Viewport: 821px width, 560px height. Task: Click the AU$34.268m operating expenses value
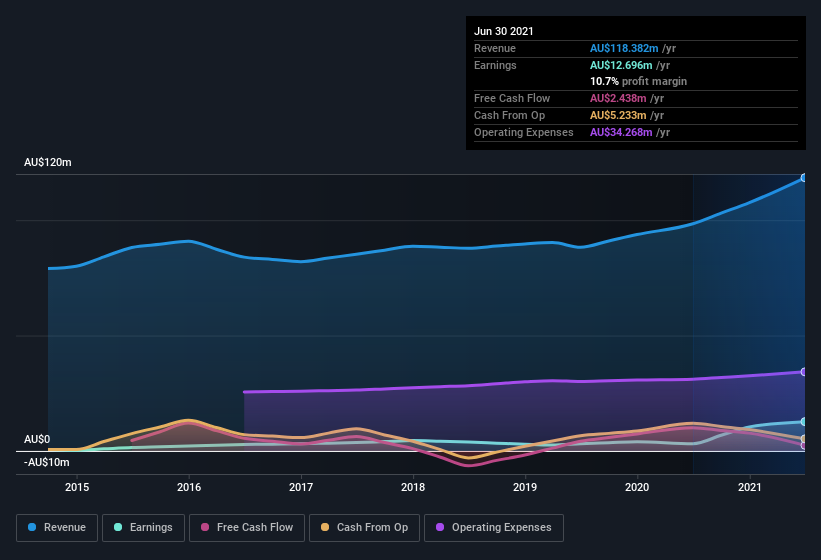[x=621, y=132]
